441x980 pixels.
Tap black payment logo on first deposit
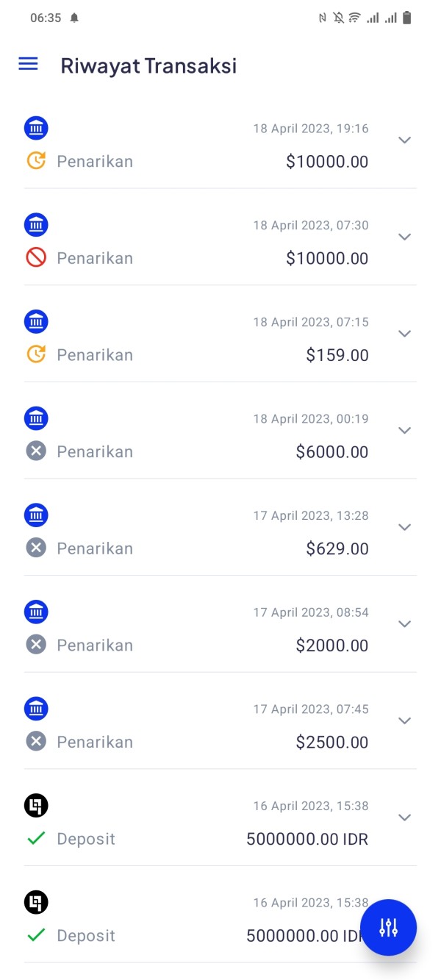click(36, 806)
